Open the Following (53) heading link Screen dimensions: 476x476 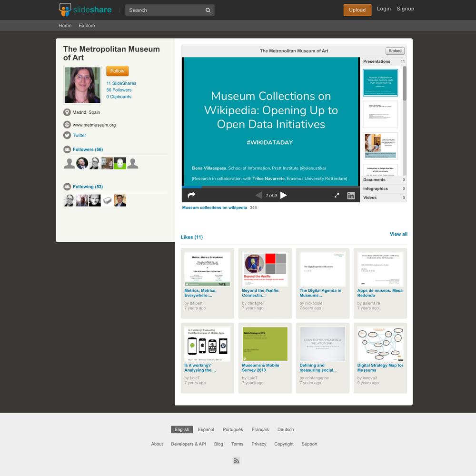pos(88,187)
